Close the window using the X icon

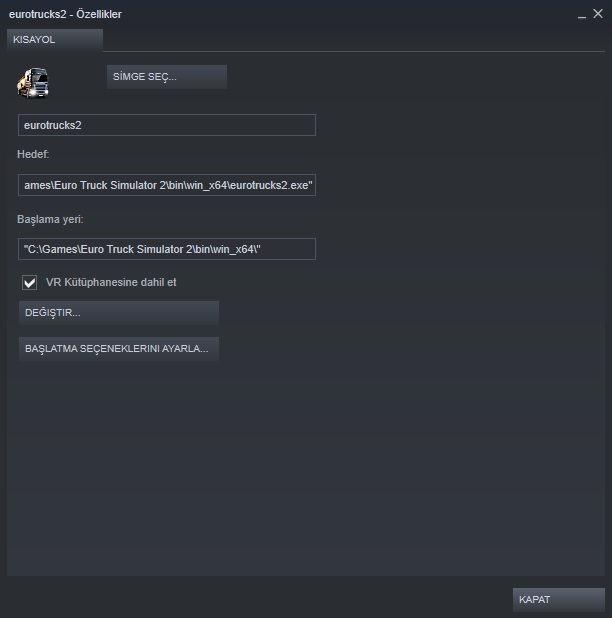tap(598, 14)
